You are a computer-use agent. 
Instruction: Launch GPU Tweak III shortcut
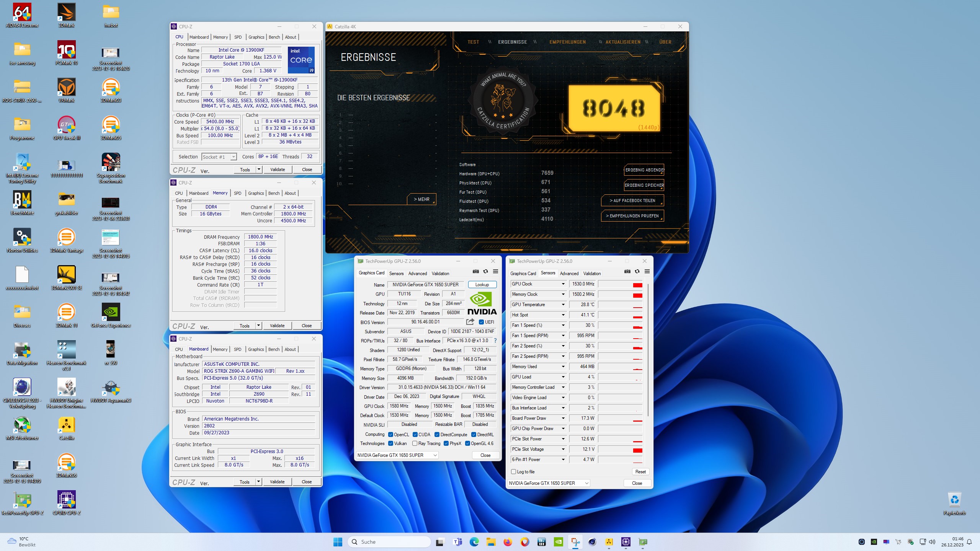66,128
